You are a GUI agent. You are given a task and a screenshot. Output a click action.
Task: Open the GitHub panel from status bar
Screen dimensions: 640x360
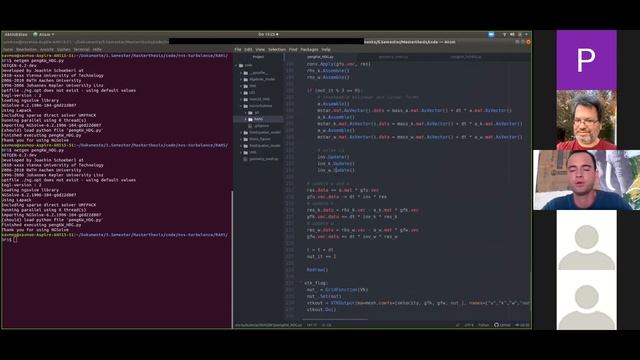point(502,325)
